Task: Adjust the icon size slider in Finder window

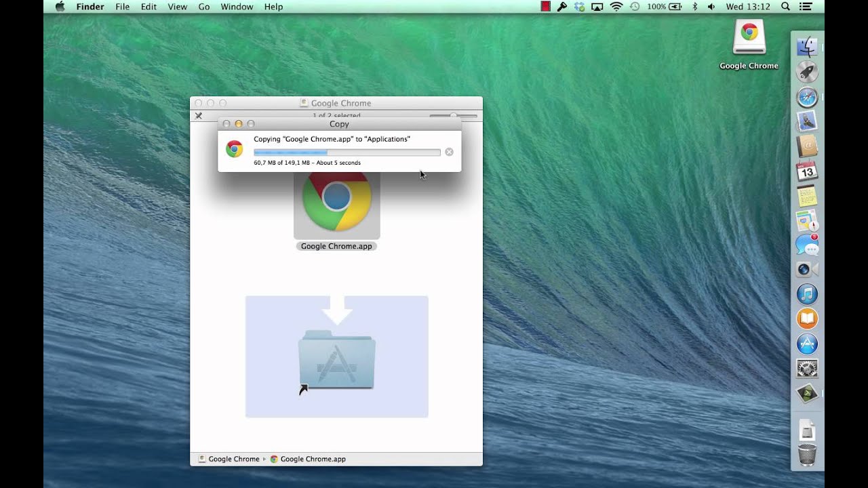Action: (x=453, y=116)
